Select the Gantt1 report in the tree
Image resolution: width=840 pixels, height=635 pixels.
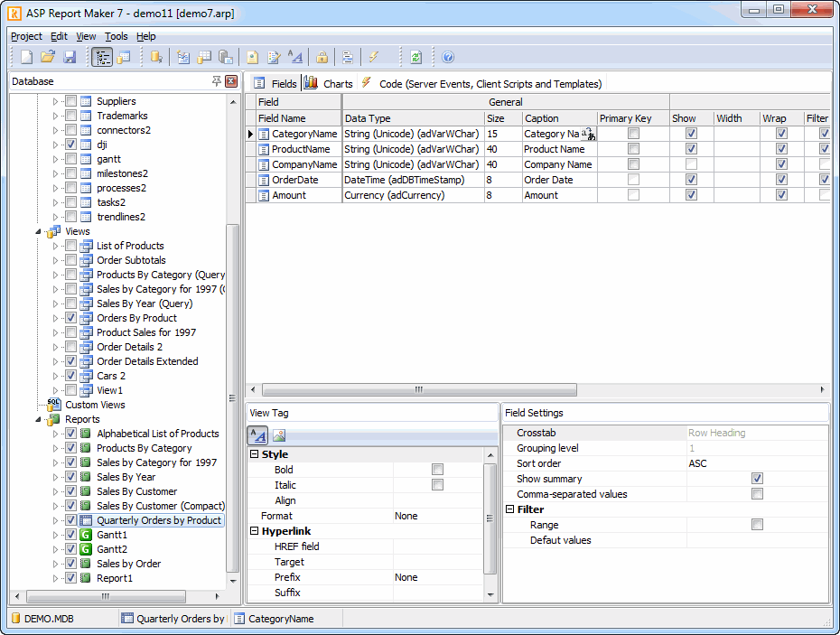tap(112, 535)
